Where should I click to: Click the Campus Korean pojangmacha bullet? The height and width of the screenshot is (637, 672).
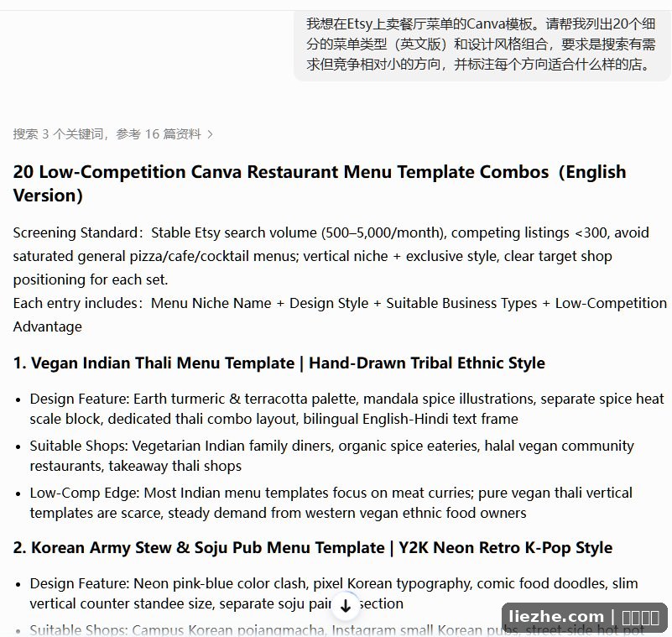(x=337, y=630)
